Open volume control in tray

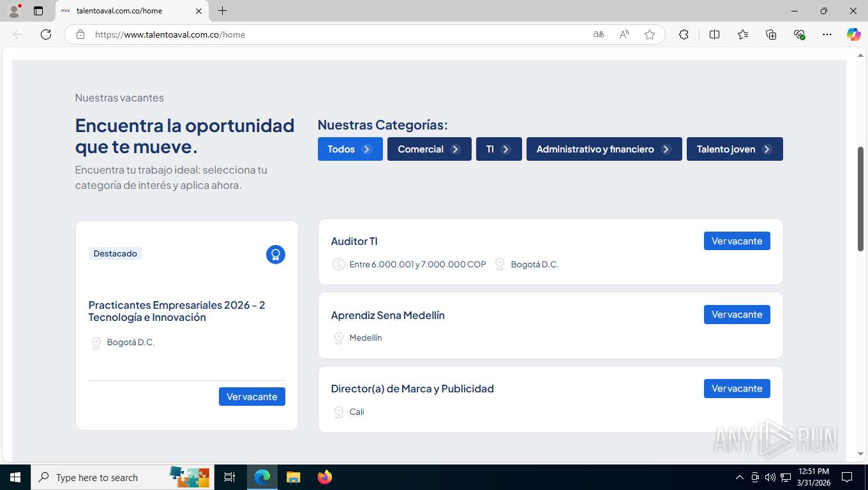click(770, 477)
